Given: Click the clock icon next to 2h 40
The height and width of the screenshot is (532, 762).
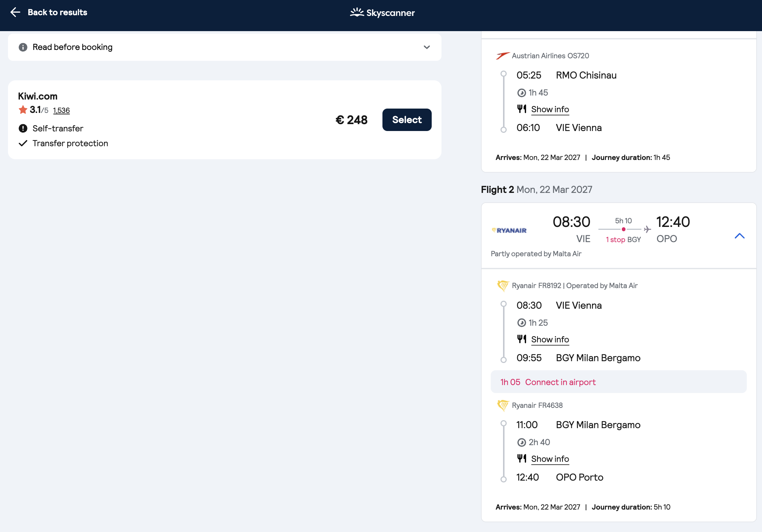Looking at the screenshot, I should pyautogui.click(x=522, y=442).
